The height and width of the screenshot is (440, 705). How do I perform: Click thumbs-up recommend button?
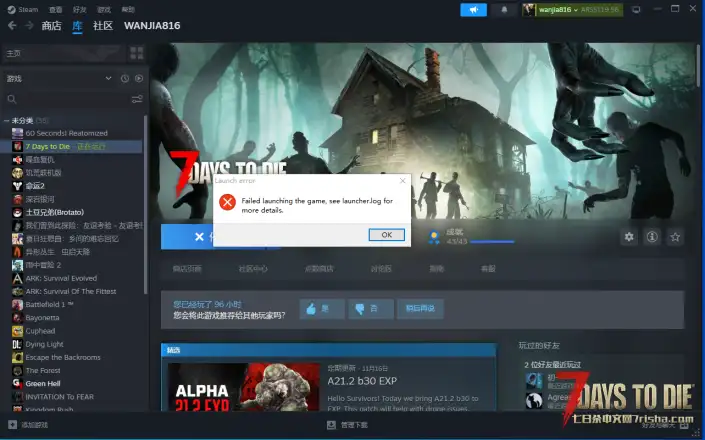[x=322, y=309]
